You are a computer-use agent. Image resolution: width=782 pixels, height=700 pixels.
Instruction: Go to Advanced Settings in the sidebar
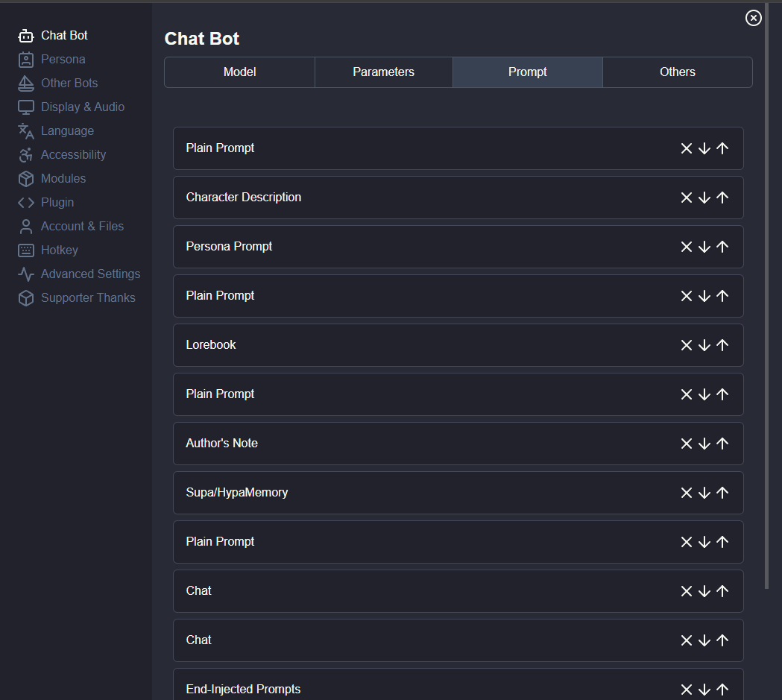pos(90,274)
